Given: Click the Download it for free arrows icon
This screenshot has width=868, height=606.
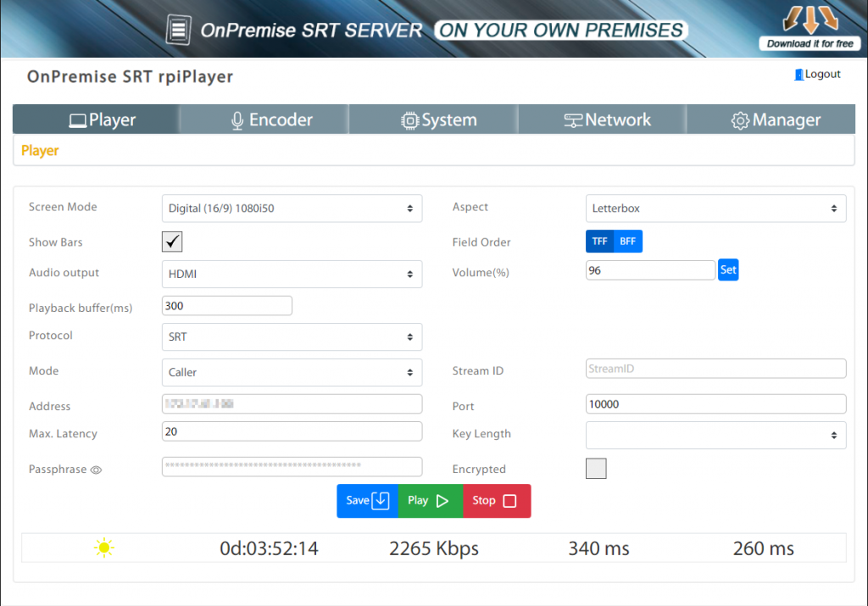Looking at the screenshot, I should pyautogui.click(x=810, y=19).
